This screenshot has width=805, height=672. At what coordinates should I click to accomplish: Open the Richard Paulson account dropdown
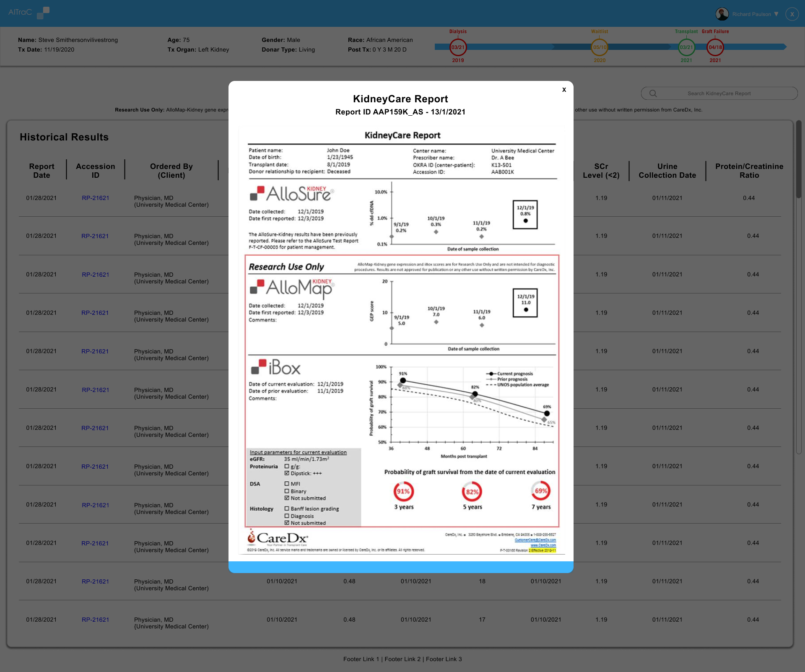775,14
